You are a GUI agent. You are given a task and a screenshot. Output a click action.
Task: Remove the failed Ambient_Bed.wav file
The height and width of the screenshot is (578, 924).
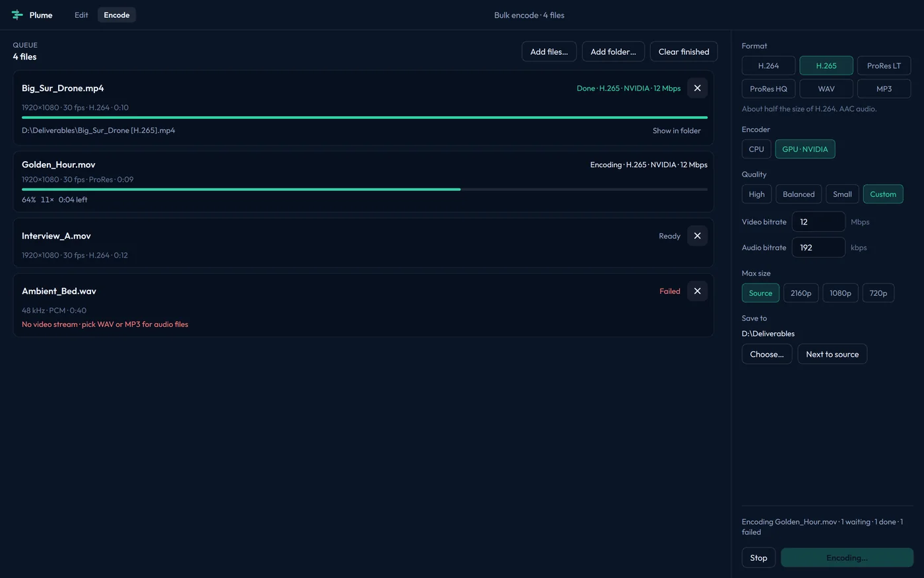coord(697,291)
